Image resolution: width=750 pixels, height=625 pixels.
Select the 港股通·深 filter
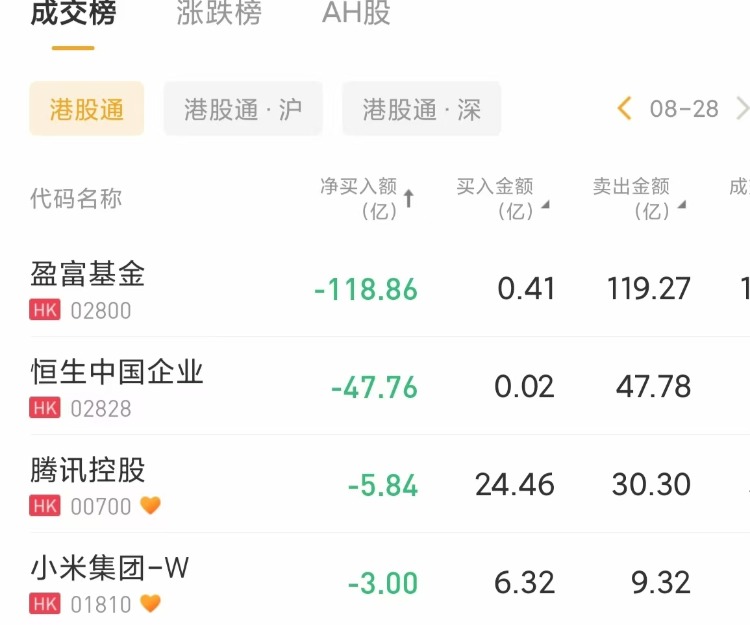pyautogui.click(x=421, y=109)
